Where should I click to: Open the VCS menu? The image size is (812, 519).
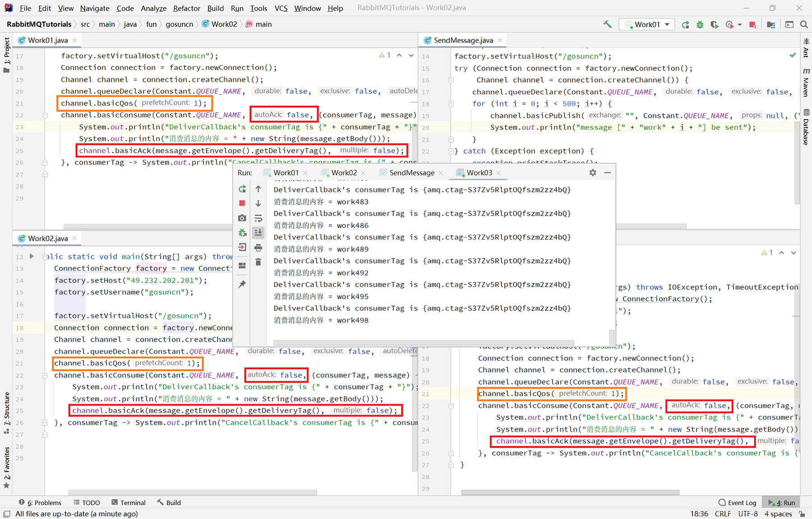(x=281, y=8)
